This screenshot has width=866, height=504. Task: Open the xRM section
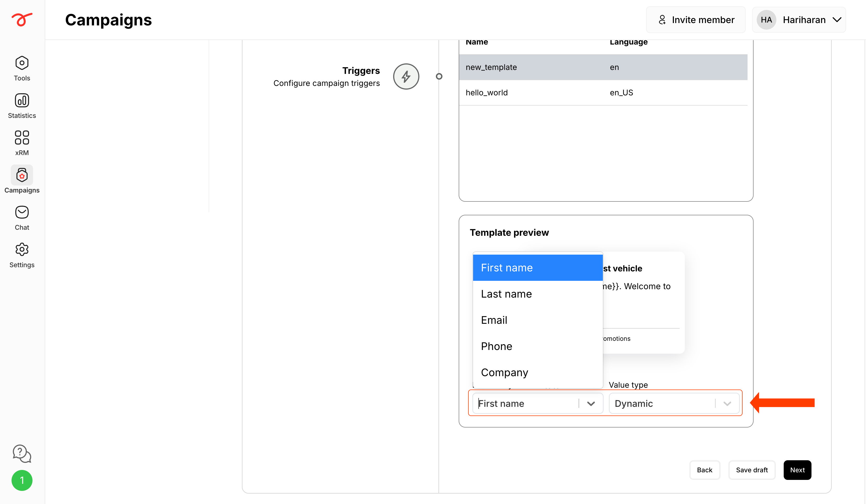point(22,143)
